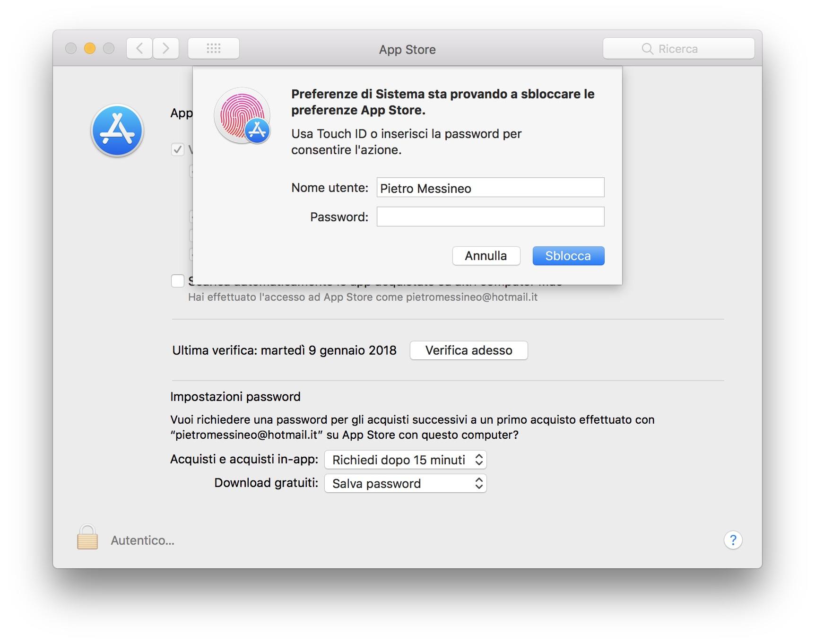Click the Ricerca search field
This screenshot has height=644, width=815.
point(678,48)
